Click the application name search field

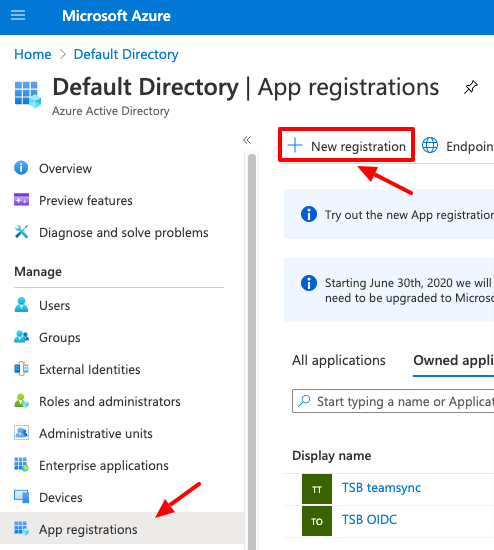(393, 401)
